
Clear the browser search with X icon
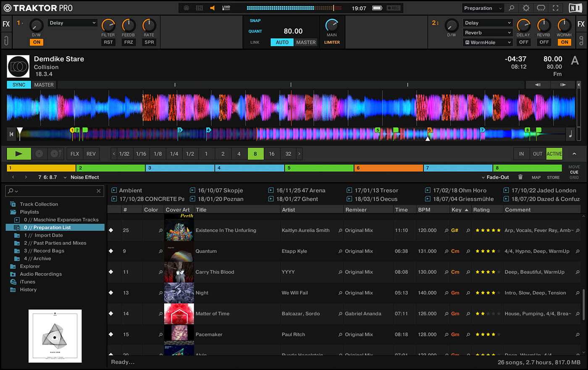click(99, 191)
